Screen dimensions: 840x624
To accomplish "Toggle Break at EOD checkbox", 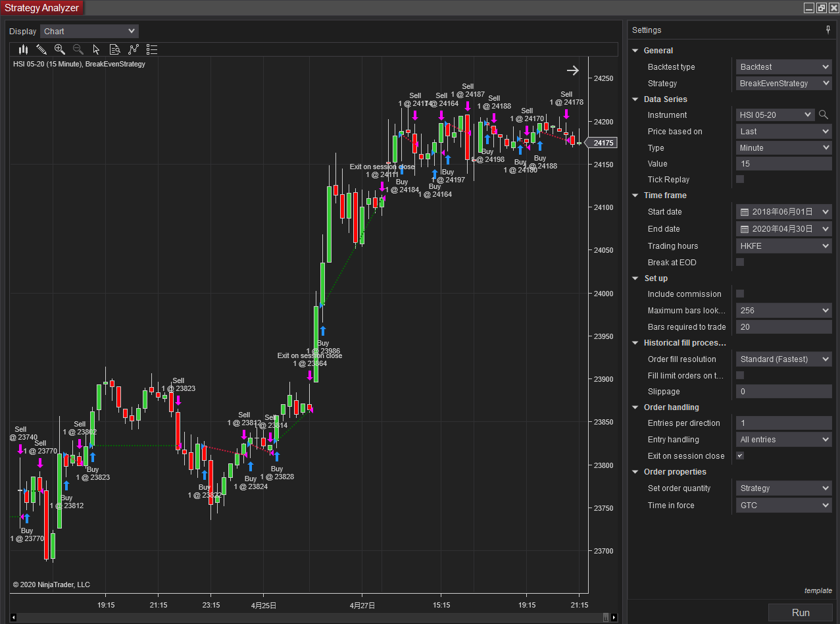I will point(740,262).
